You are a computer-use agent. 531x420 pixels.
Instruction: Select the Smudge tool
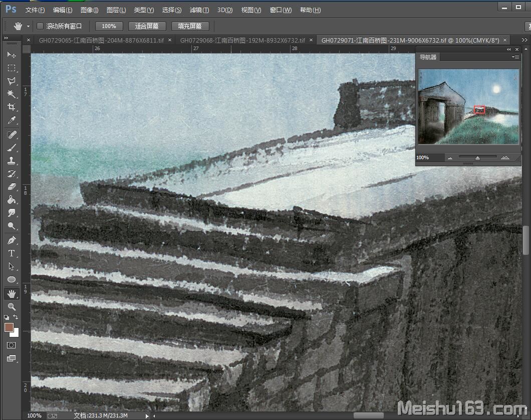(x=12, y=213)
